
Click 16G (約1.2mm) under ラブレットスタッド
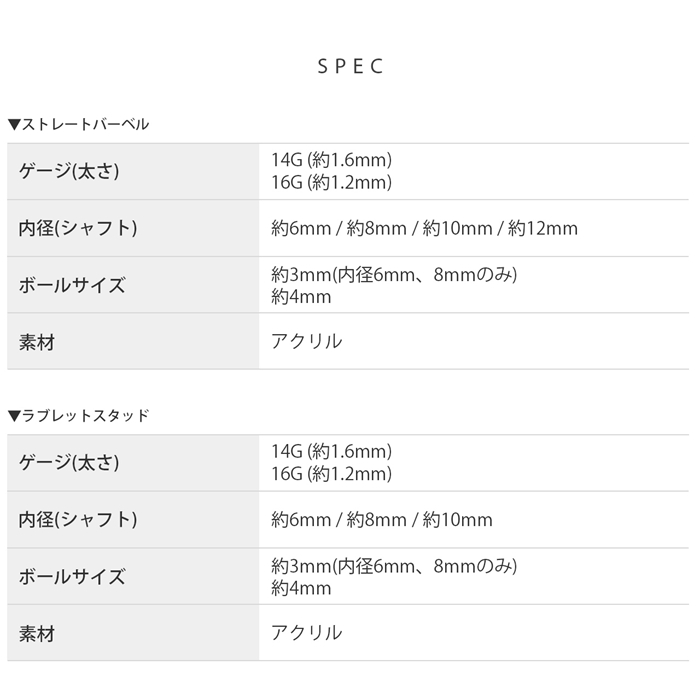(331, 473)
